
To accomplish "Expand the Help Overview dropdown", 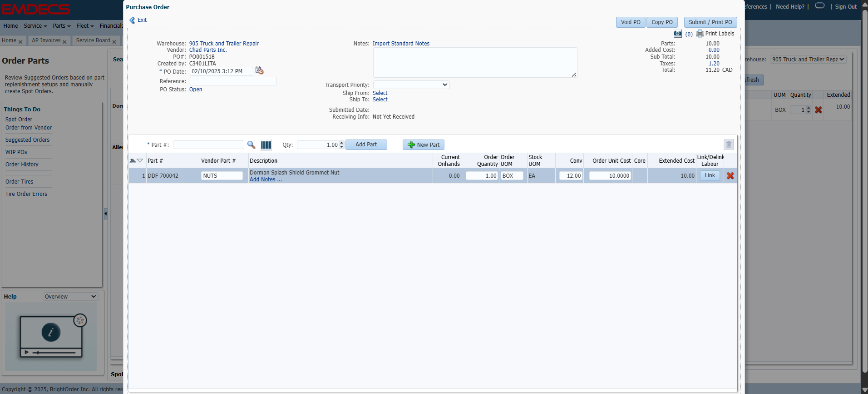I will [x=70, y=297].
